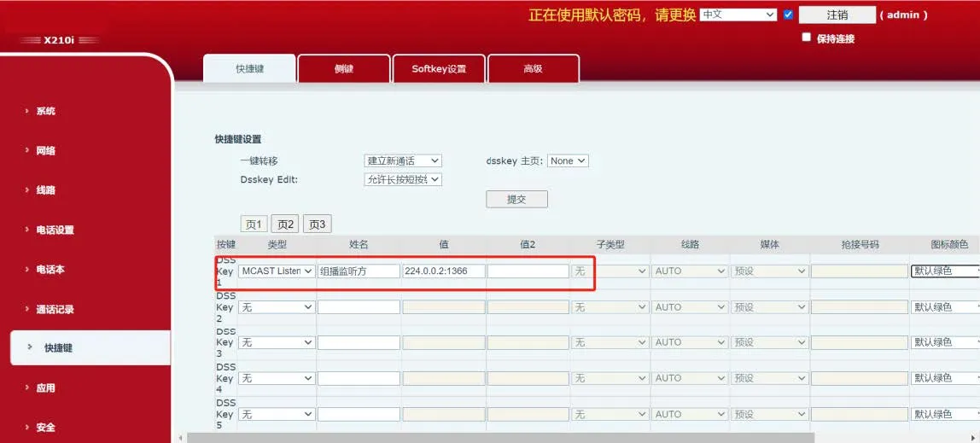This screenshot has height=443, width=980.
Task: Choose DSS Key 1 图标颜色 默认绿色
Action: 944,271
